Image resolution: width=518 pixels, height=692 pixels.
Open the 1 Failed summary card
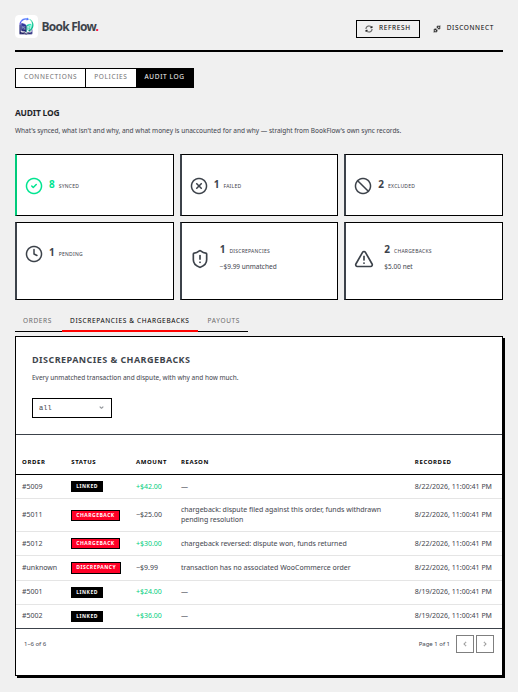[259, 185]
